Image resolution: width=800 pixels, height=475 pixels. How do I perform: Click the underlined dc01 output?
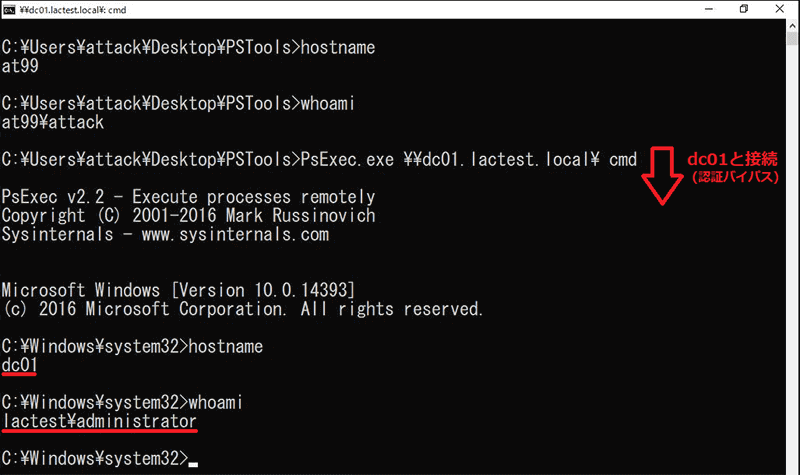[19, 365]
